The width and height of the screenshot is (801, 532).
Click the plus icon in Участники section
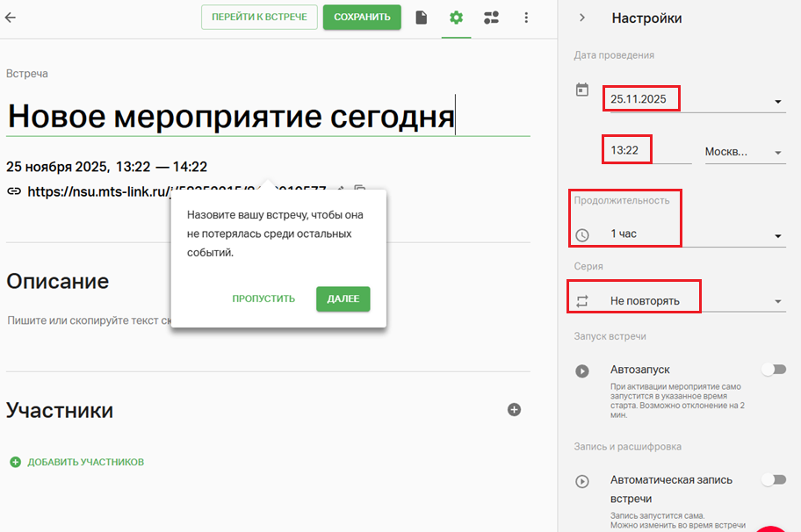click(x=515, y=409)
